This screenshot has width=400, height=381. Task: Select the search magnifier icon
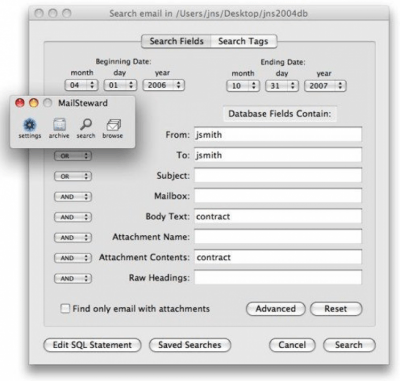click(x=86, y=125)
